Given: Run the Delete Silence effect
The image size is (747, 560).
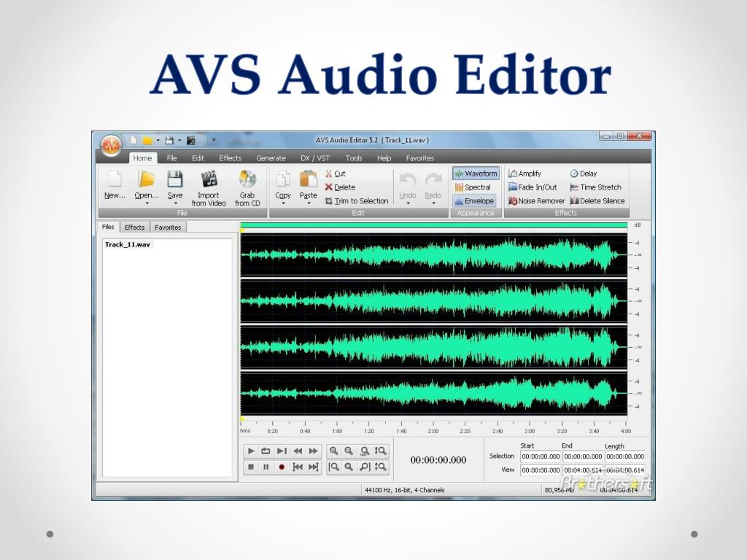Looking at the screenshot, I should (x=597, y=201).
